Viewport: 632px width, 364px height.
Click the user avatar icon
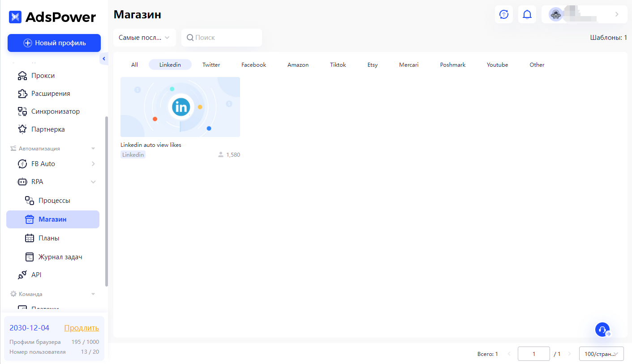556,14
